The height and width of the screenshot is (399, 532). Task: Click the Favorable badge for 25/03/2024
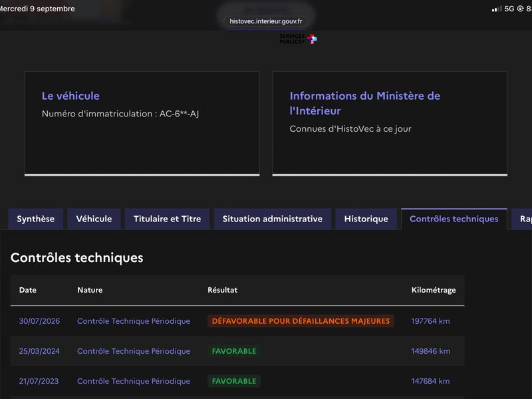234,351
